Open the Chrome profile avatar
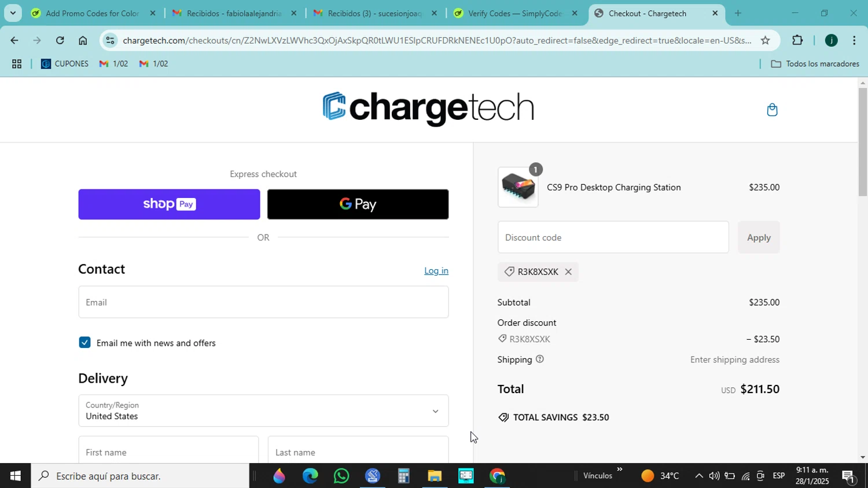The image size is (868, 488). [831, 41]
